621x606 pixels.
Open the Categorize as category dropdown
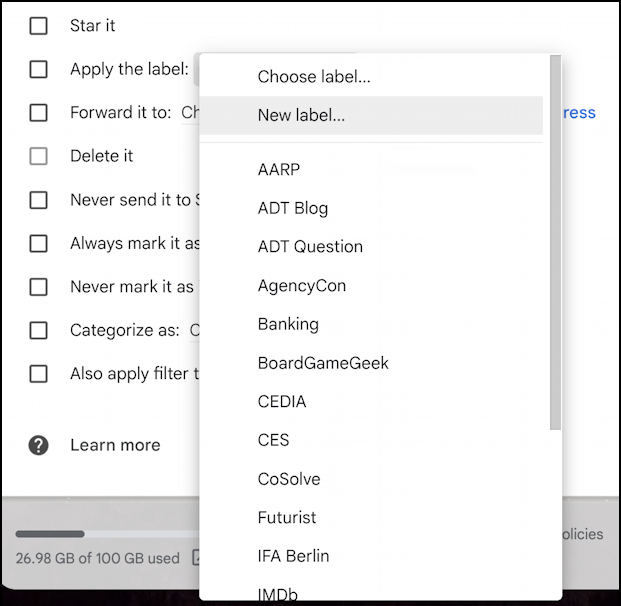click(194, 330)
